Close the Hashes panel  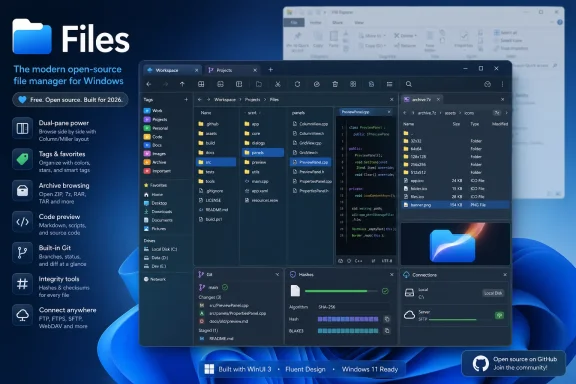click(392, 274)
